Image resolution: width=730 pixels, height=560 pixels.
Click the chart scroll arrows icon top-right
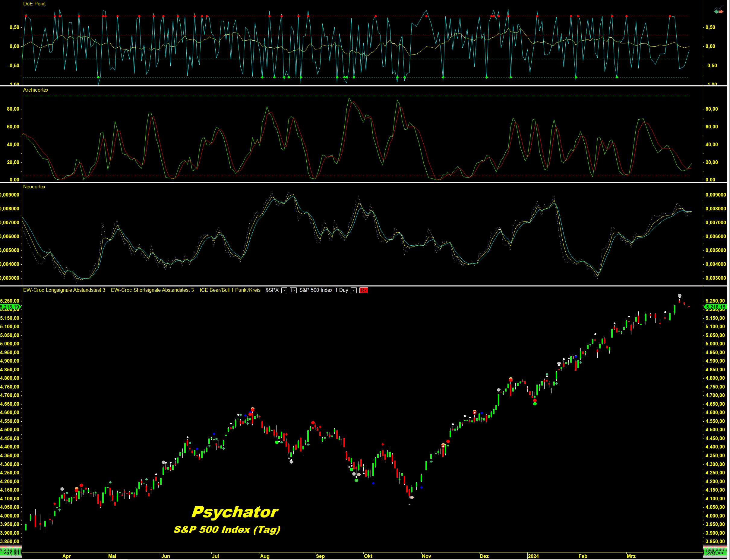718,11
